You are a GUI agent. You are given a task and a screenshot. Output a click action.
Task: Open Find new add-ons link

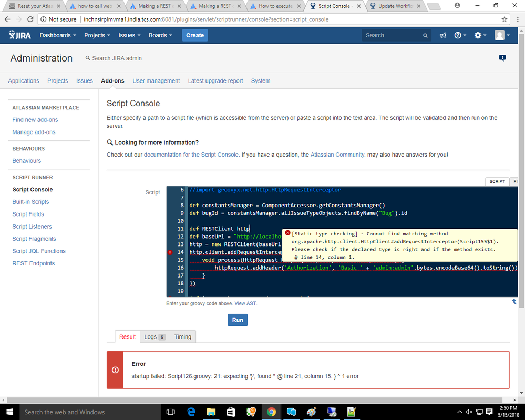pos(35,119)
